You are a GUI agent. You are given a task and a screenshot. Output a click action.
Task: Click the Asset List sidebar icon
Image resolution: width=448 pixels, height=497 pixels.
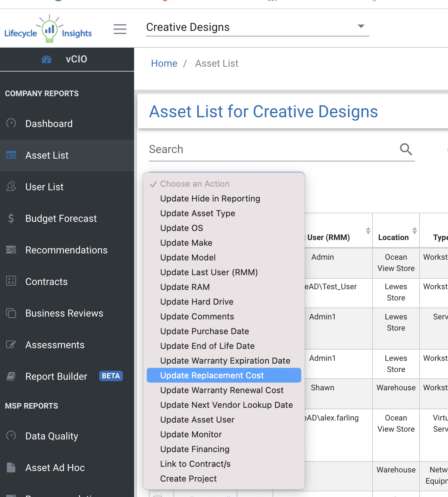[11, 155]
